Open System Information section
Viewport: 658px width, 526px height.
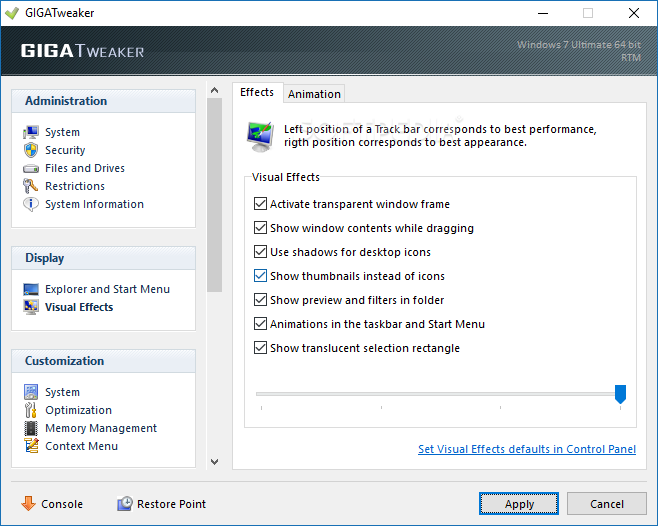click(94, 204)
